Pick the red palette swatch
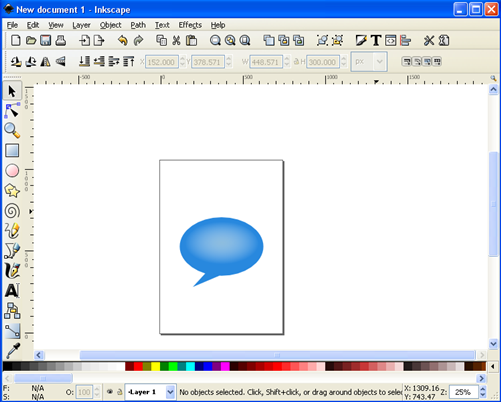Viewport: 501px width, 402px height. pyautogui.click(x=138, y=367)
